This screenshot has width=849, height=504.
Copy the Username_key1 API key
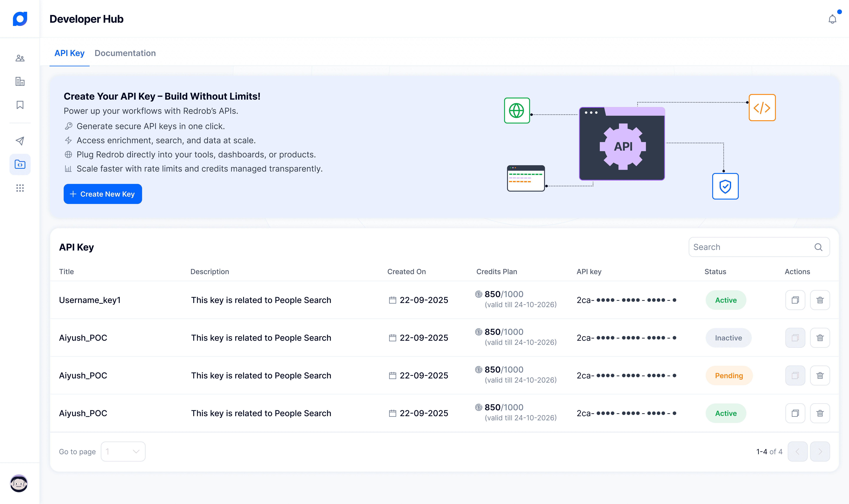pos(795,300)
